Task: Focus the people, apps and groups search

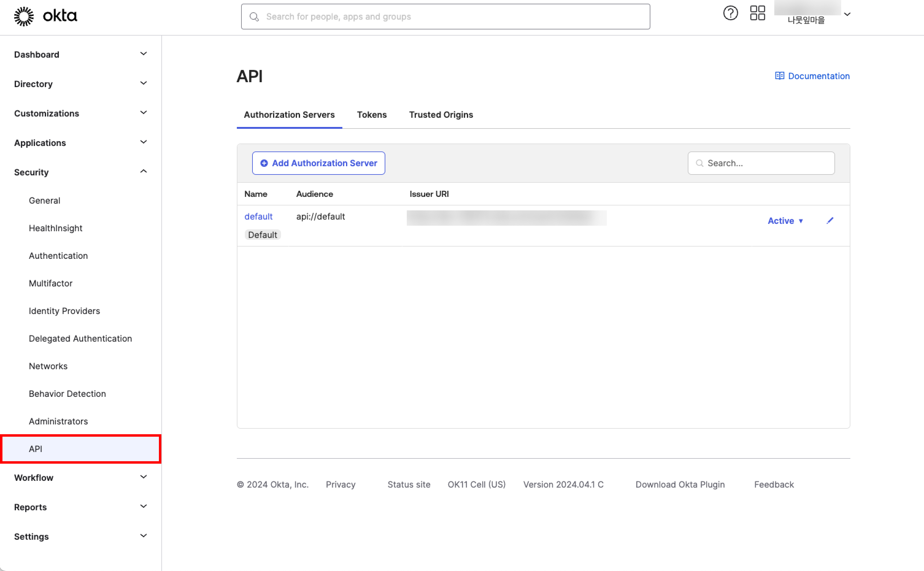Action: [x=445, y=17]
